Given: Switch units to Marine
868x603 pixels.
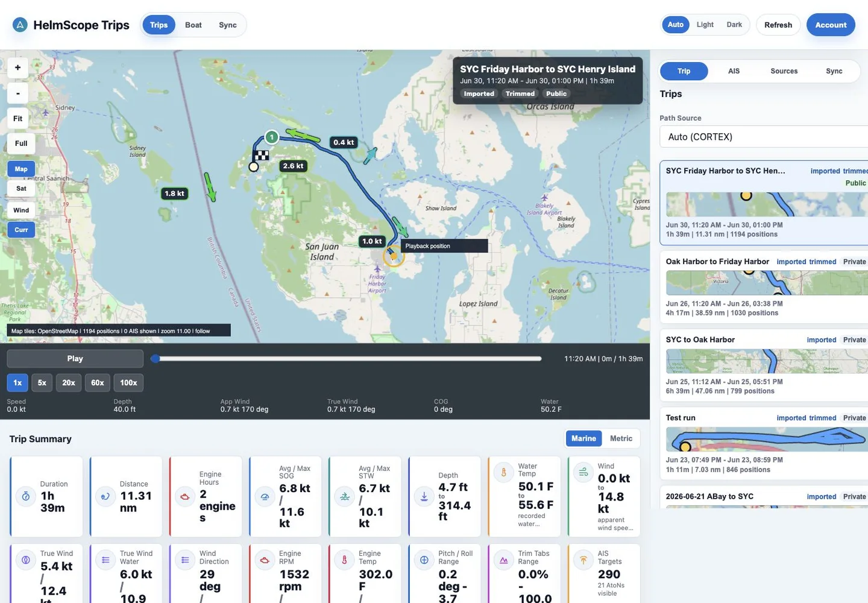Looking at the screenshot, I should pos(583,438).
